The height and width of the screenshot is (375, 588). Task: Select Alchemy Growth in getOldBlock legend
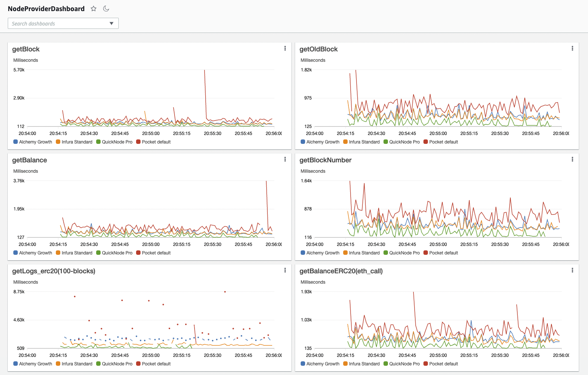(x=320, y=142)
